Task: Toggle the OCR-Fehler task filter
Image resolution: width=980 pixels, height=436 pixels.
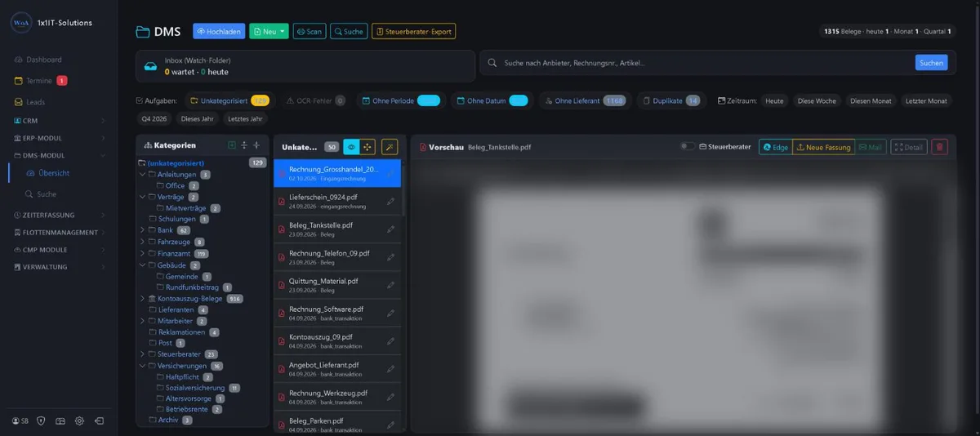Action: (x=316, y=100)
